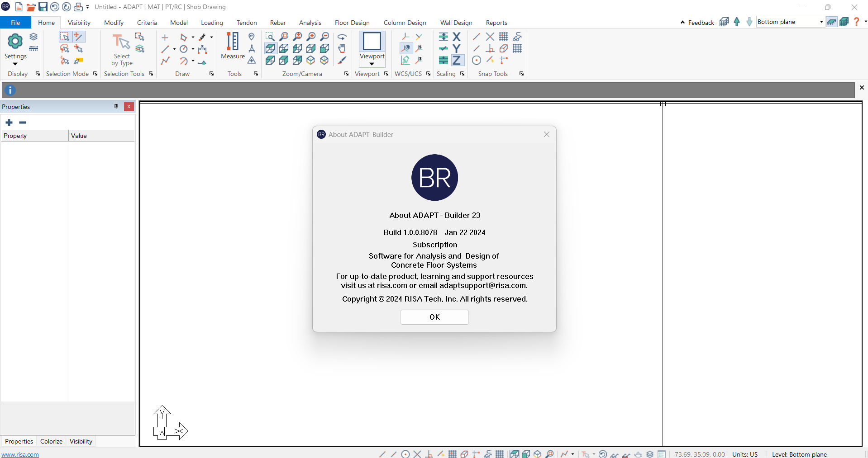Switch to the Tendon ribbon tab
868x458 pixels.
click(x=247, y=23)
